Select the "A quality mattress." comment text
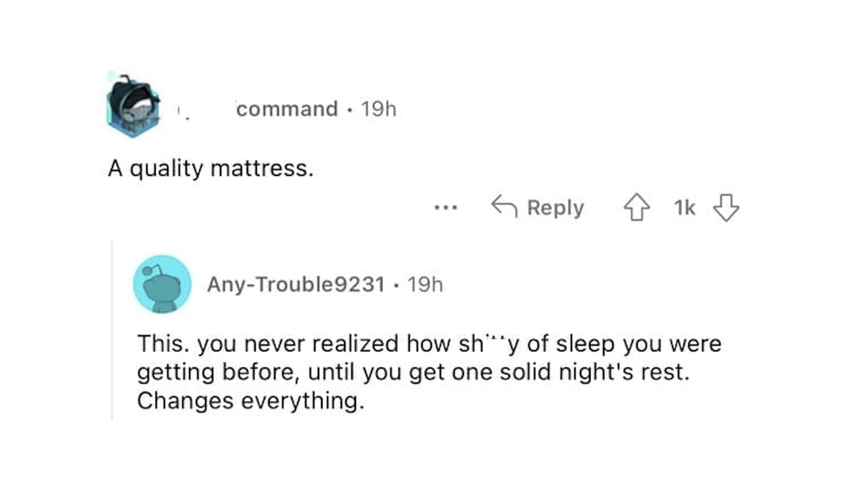This screenshot has width=868, height=501. coord(210,168)
